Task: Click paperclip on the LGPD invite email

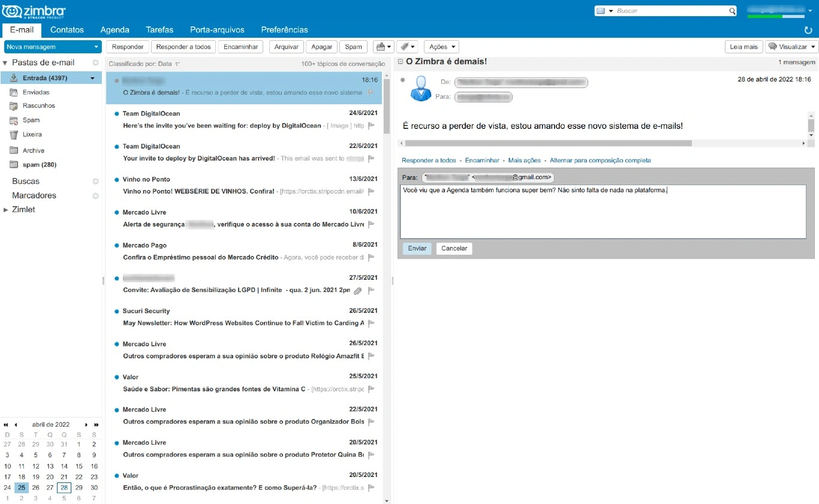Action: point(357,291)
